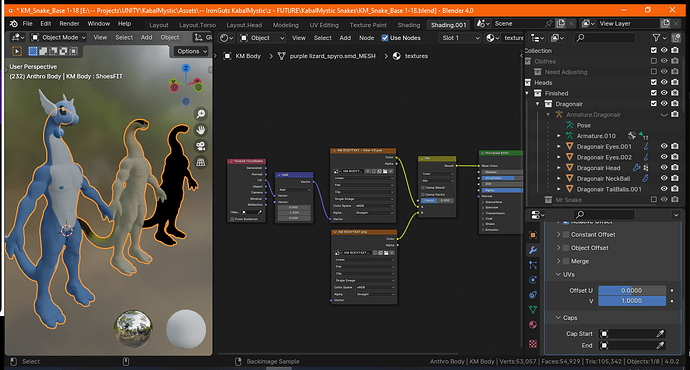Click the properties editor search field
The width and height of the screenshot is (690, 370).
[x=605, y=214]
